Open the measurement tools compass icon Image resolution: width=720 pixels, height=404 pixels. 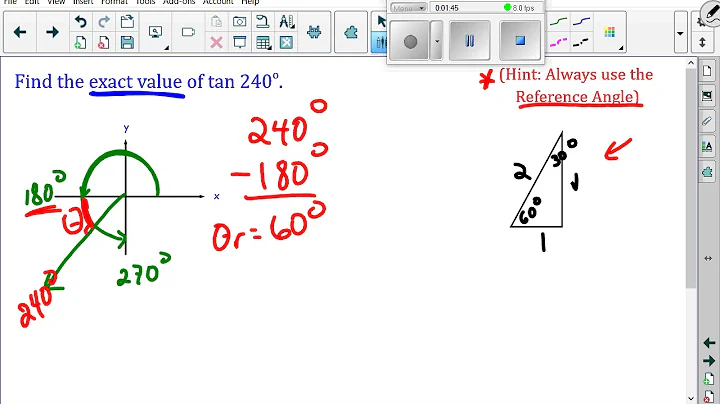[286, 22]
